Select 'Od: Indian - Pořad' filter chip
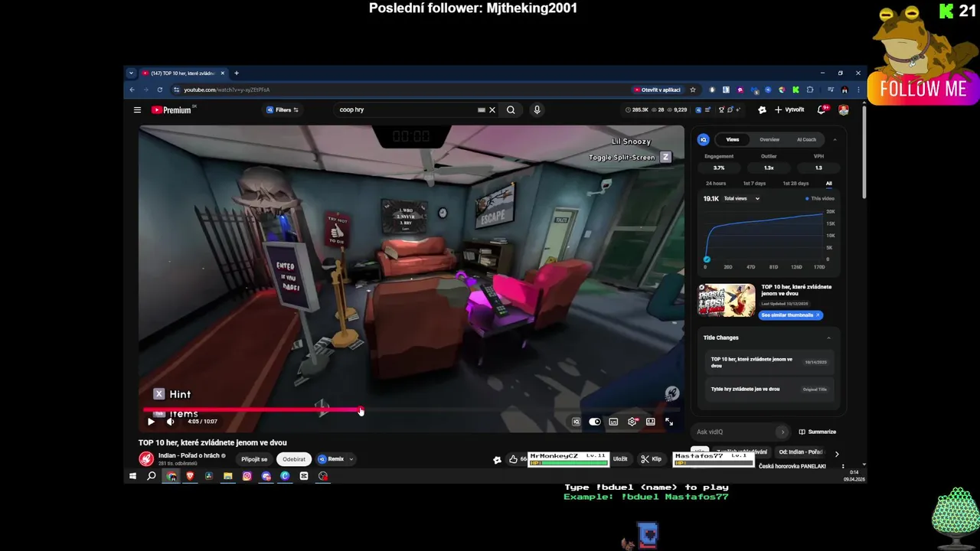 click(801, 452)
